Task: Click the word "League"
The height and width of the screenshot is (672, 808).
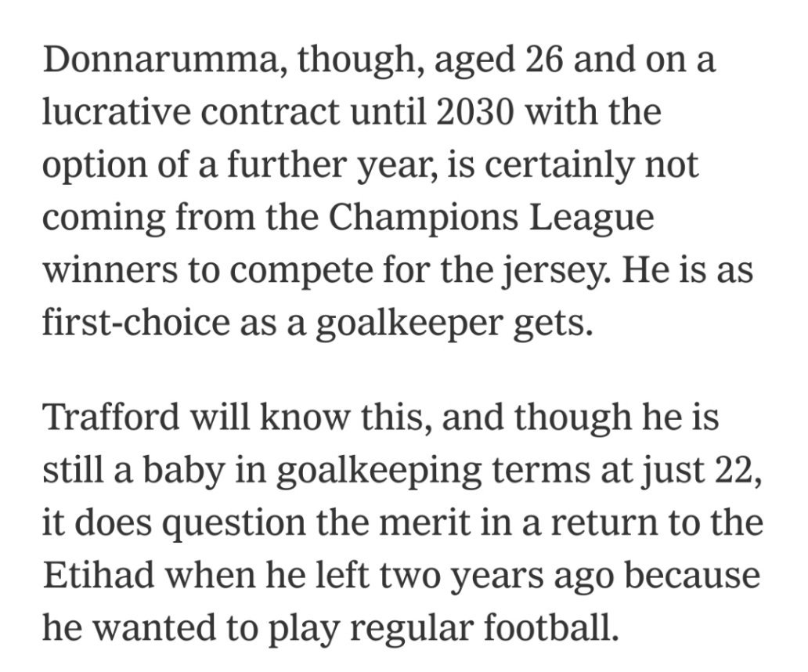Action: pyautogui.click(x=592, y=219)
